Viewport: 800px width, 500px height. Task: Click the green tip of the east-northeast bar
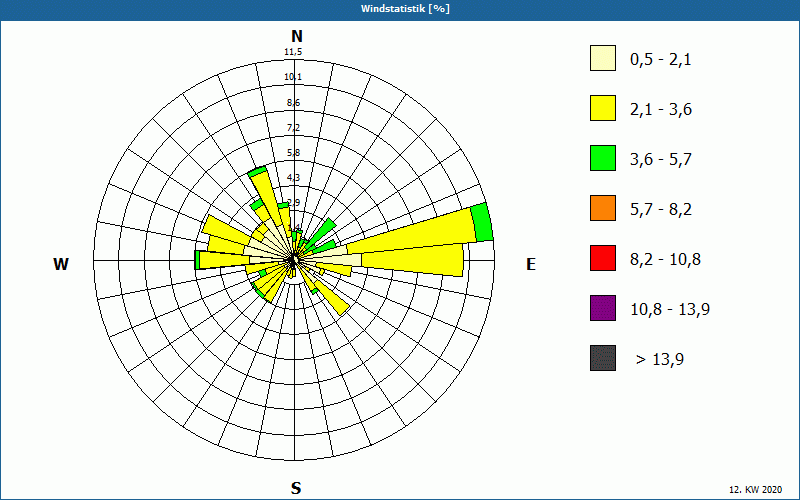[x=482, y=222]
